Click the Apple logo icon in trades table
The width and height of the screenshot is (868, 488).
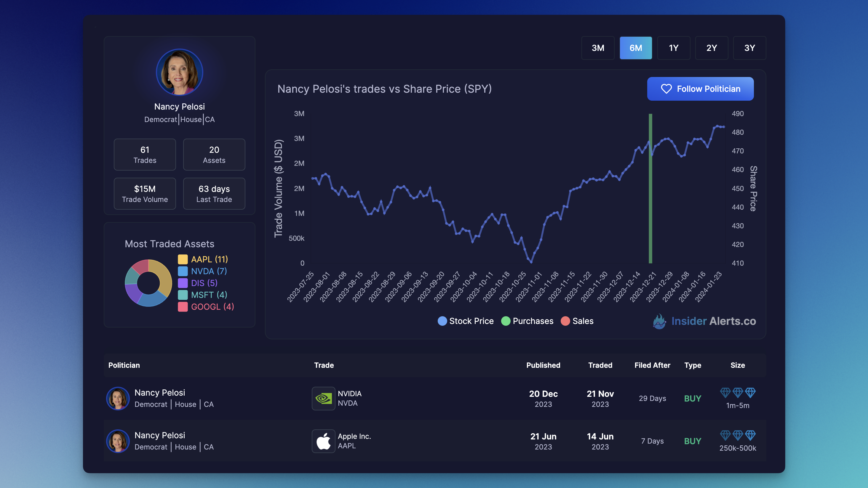coord(323,441)
